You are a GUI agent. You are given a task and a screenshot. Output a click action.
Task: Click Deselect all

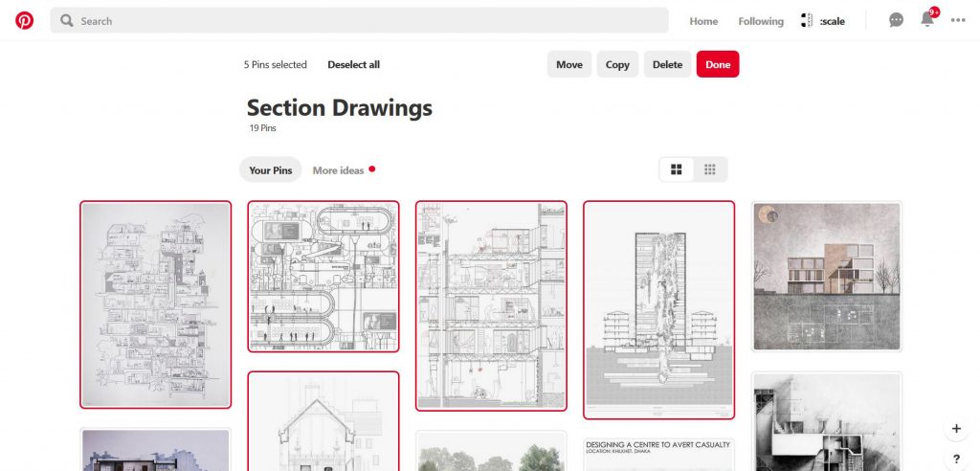tap(354, 64)
